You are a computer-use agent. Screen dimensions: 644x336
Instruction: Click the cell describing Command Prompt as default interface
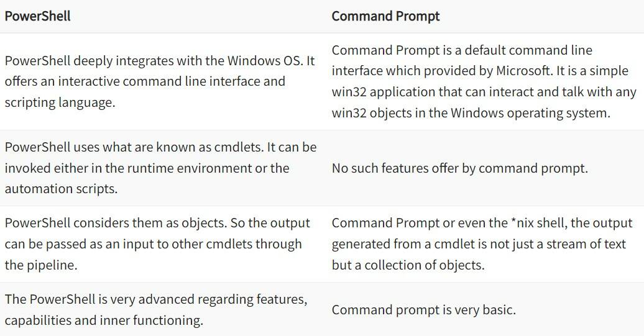pos(484,81)
